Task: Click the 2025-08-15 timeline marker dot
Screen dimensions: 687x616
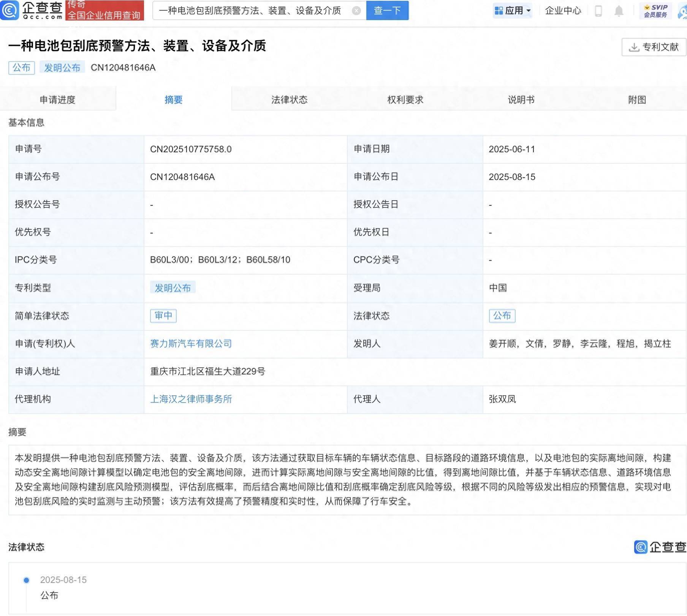Action: 26,580
